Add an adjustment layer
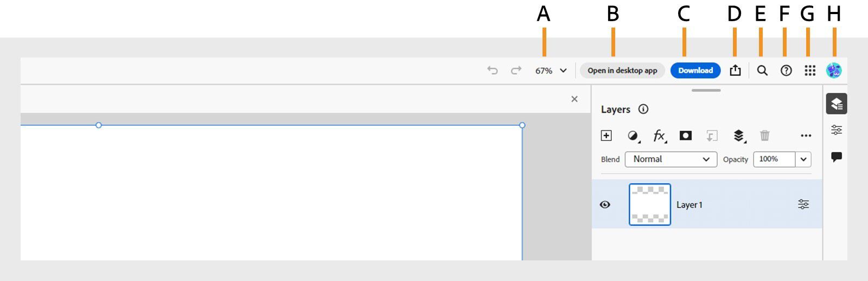The image size is (868, 281). click(x=633, y=136)
